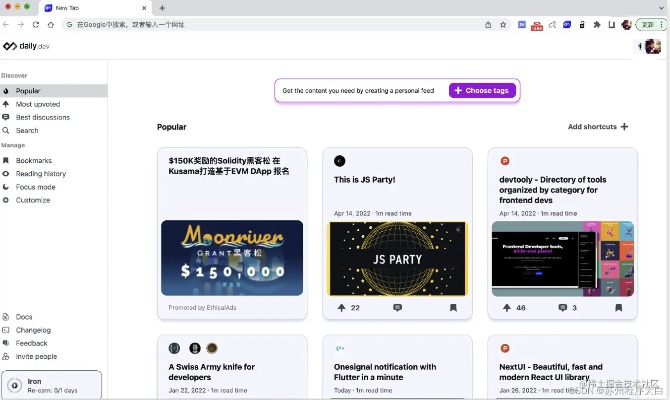Click browser home icon

[51, 25]
